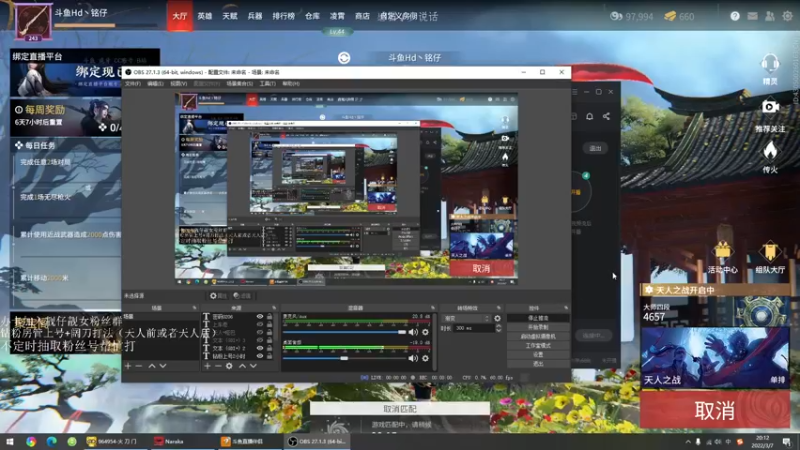The width and height of the screenshot is (800, 450).
Task: Click the refresh icon beside the player name
Action: [344, 58]
